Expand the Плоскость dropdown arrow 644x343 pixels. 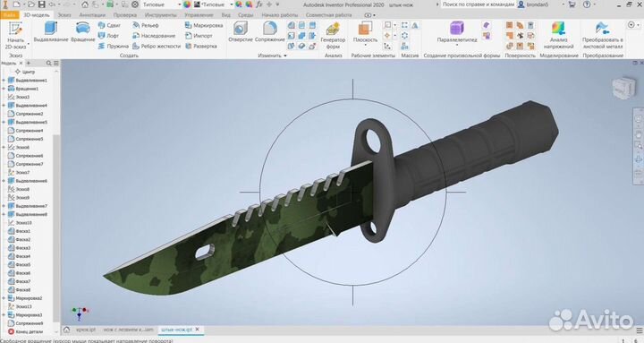pos(365,46)
